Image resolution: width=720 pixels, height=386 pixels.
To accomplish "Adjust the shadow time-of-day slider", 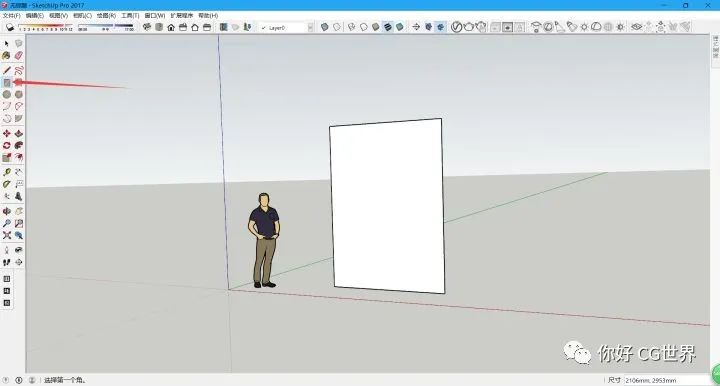I will (106, 28).
